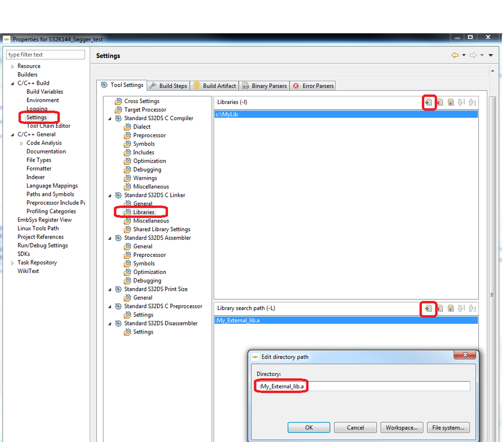Select Miscellaneous under C Linker
The width and height of the screenshot is (504, 442).
coord(151,220)
